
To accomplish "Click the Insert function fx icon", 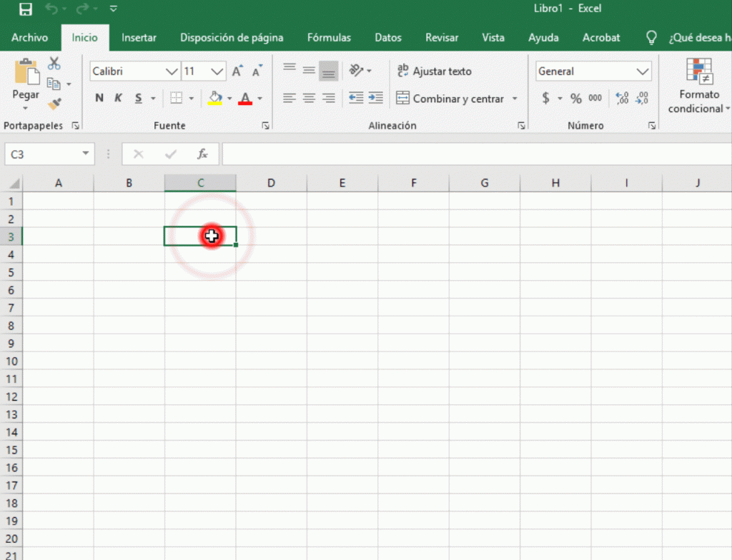I will pyautogui.click(x=202, y=154).
